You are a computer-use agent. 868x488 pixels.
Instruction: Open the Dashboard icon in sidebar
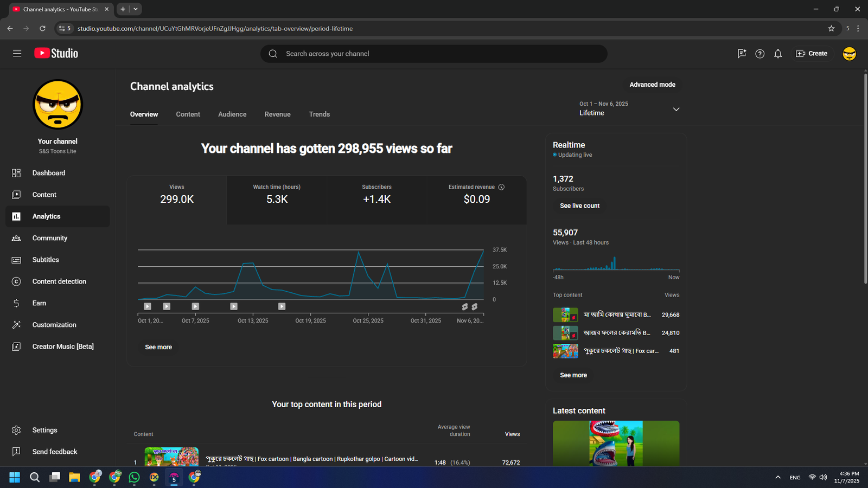[x=16, y=173]
